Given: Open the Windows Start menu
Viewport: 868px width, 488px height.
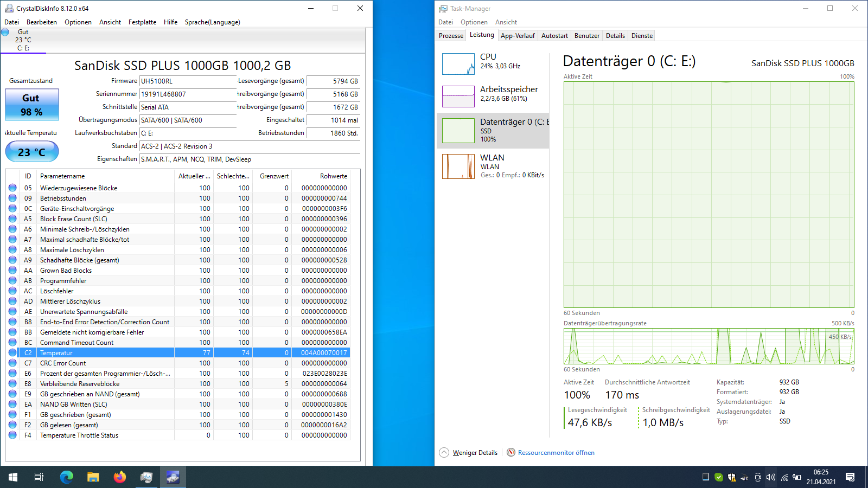Looking at the screenshot, I should coord(13,477).
